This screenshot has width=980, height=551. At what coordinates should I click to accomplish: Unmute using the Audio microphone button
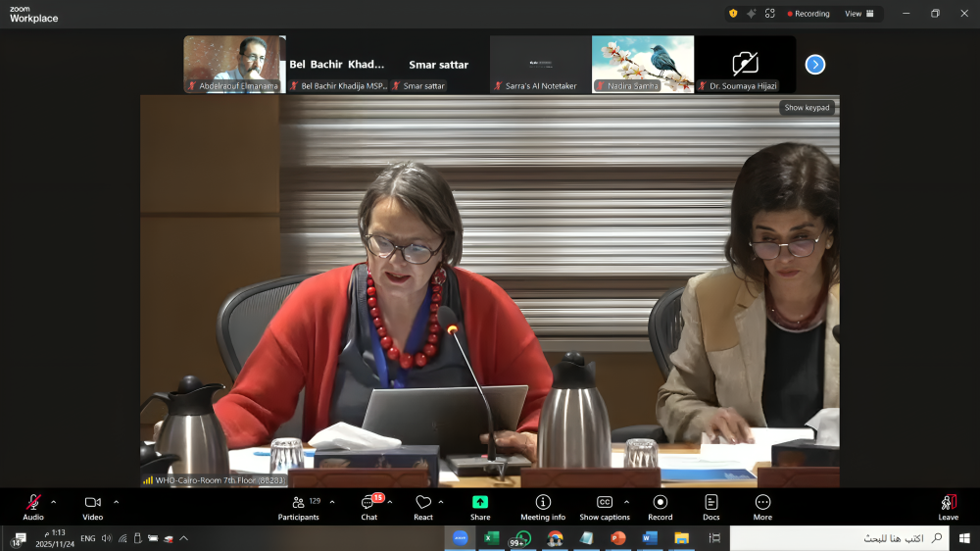pos(33,507)
